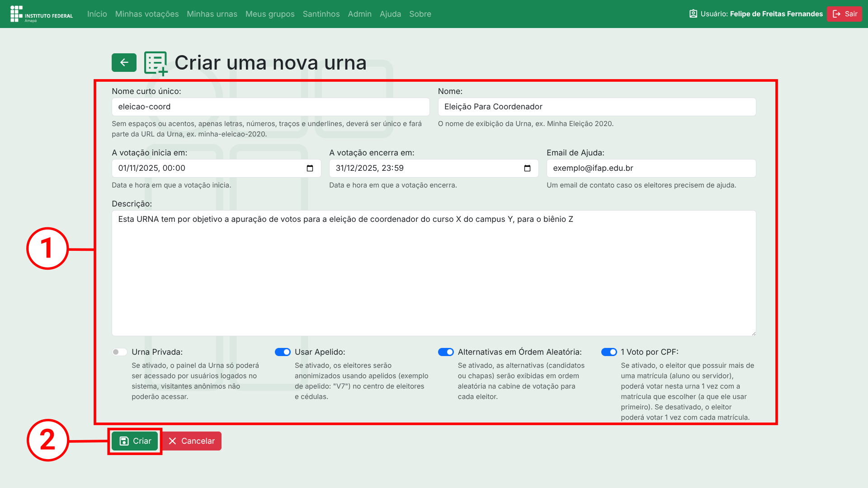This screenshot has width=868, height=488.
Task: Focus the Email de Ajuda input
Action: tap(651, 168)
